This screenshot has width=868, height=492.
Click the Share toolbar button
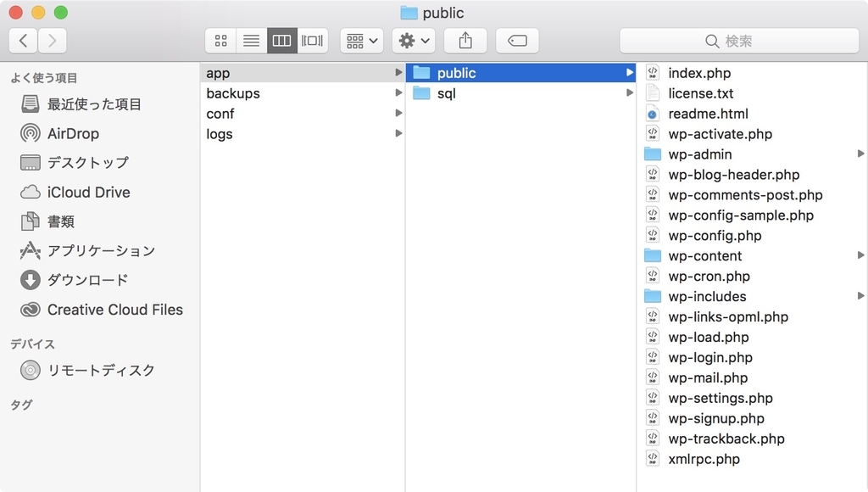pyautogui.click(x=465, y=41)
